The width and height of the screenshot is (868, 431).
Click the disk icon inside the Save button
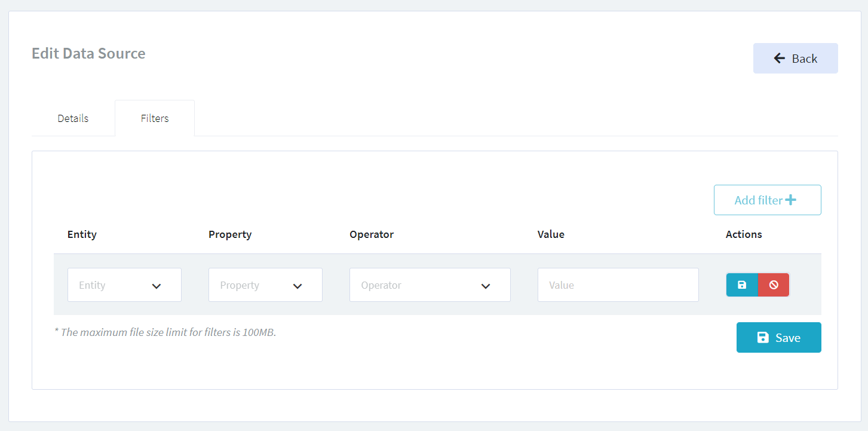763,337
